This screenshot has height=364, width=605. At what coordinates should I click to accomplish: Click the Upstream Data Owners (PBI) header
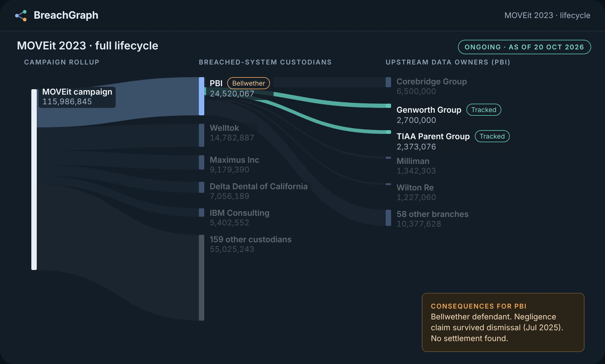point(448,62)
